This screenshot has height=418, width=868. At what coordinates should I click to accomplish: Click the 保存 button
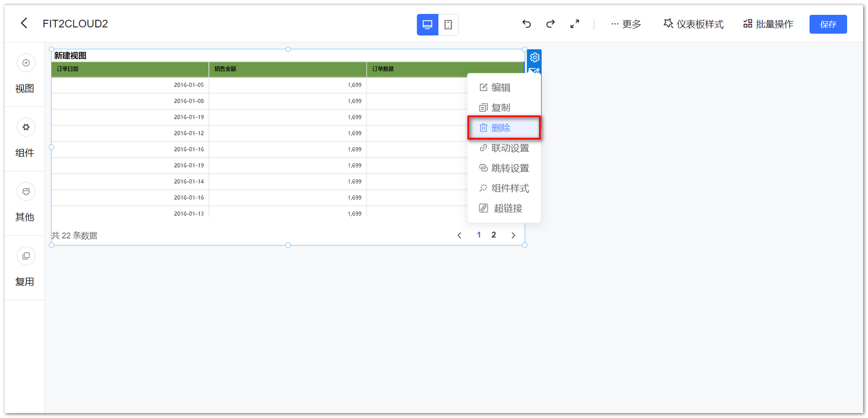828,24
